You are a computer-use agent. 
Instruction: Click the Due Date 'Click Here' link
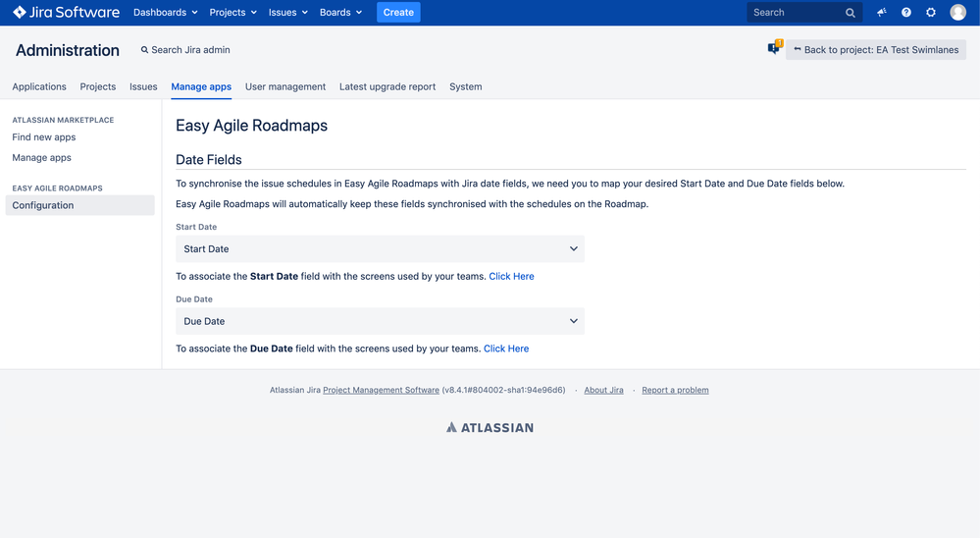click(506, 350)
